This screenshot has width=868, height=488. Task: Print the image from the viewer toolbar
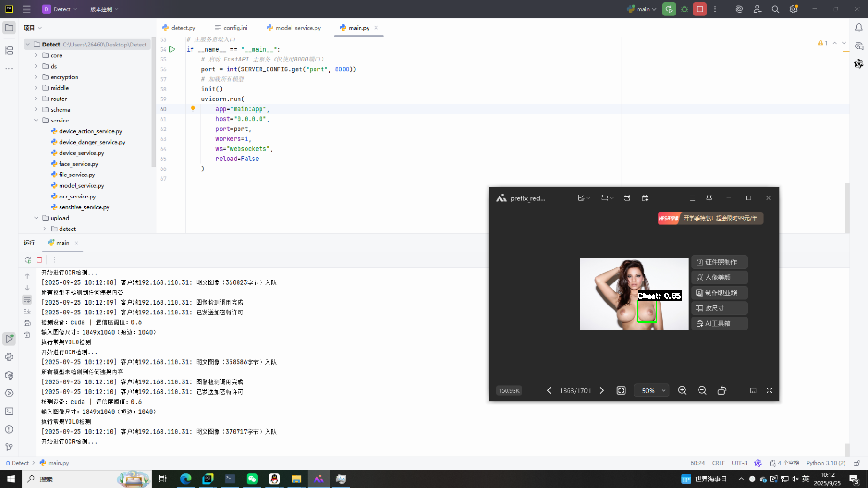pyautogui.click(x=627, y=198)
